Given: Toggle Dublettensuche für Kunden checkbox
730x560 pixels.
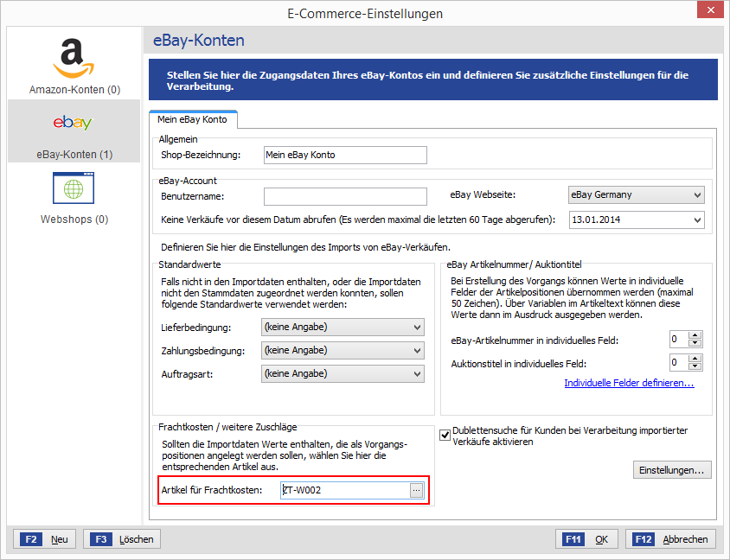Looking at the screenshot, I should point(445,435).
